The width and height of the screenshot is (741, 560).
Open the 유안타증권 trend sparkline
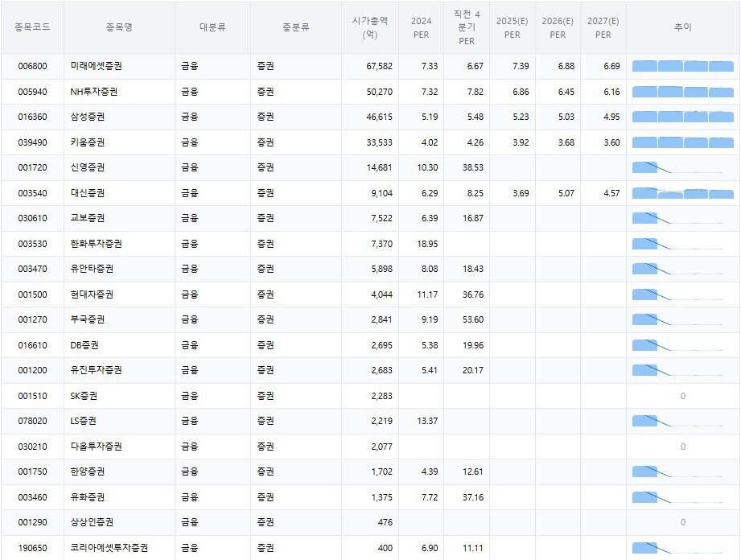click(x=678, y=269)
